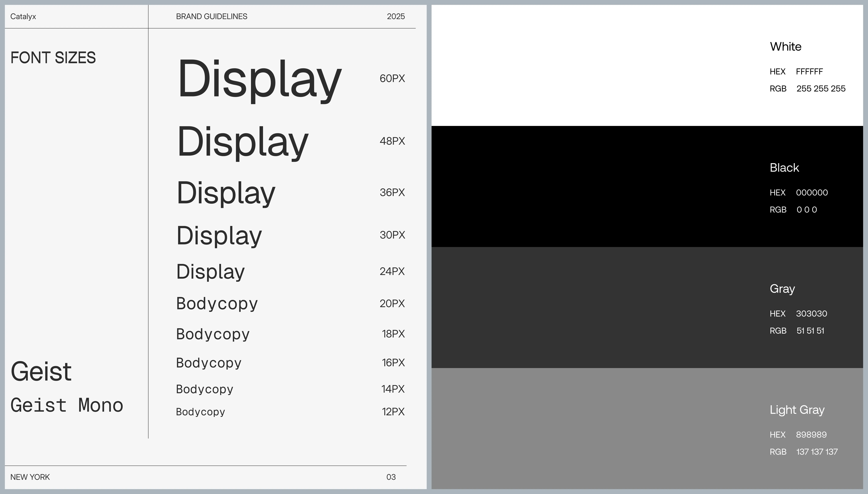This screenshot has width=868, height=494.
Task: Select the Geist Mono font name
Action: pos(67,405)
